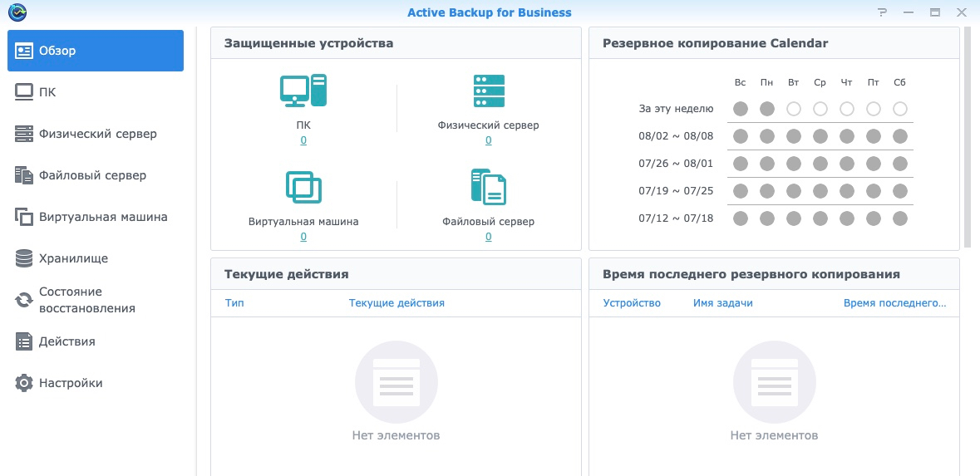
Task: Click Monday's dot in За эту неделю row
Action: [766, 109]
